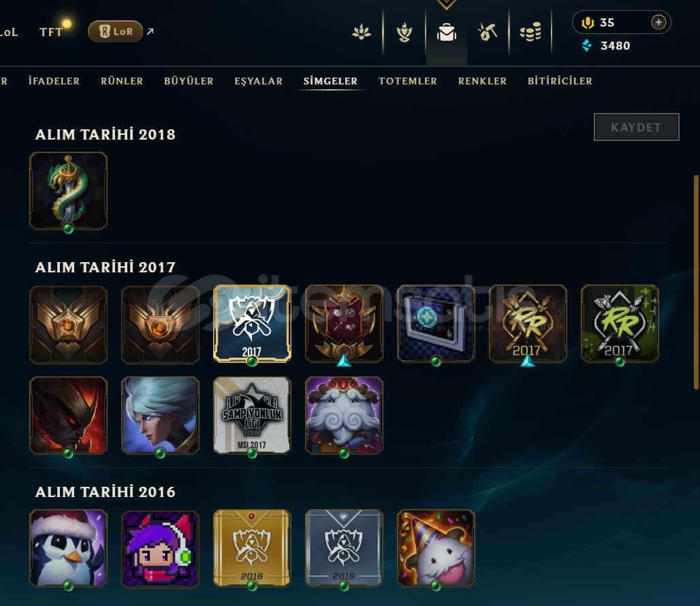The image size is (700, 606).
Task: Open the LoR button
Action: 115,31
